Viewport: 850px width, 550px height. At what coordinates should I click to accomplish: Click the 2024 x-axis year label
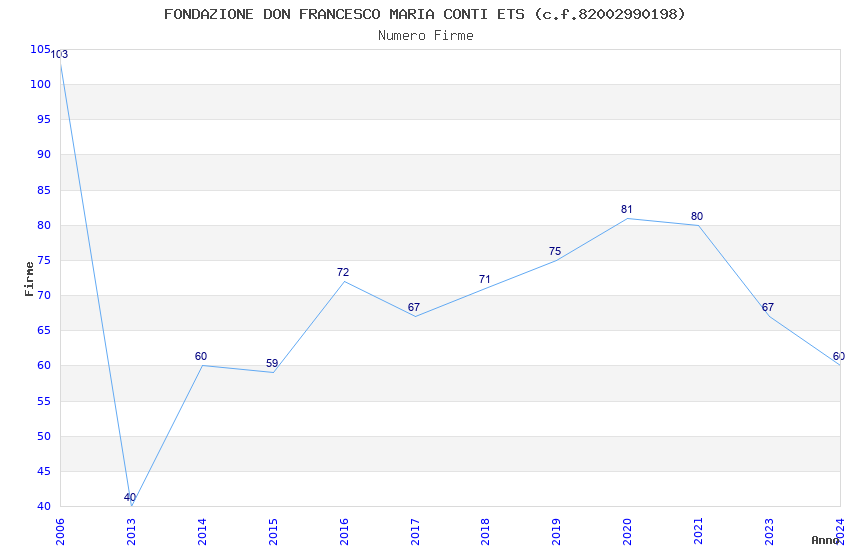(x=840, y=531)
